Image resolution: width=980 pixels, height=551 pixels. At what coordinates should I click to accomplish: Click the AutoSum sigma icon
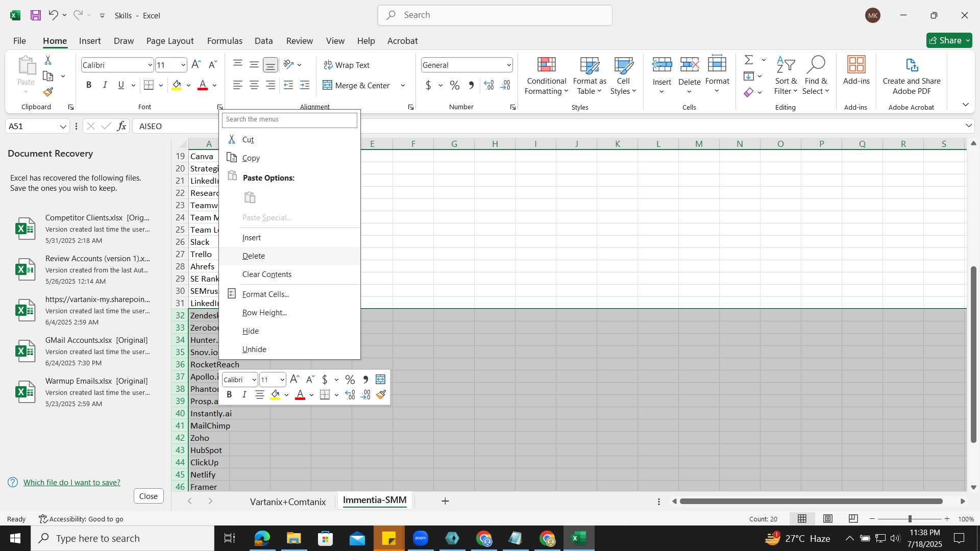pos(749,60)
